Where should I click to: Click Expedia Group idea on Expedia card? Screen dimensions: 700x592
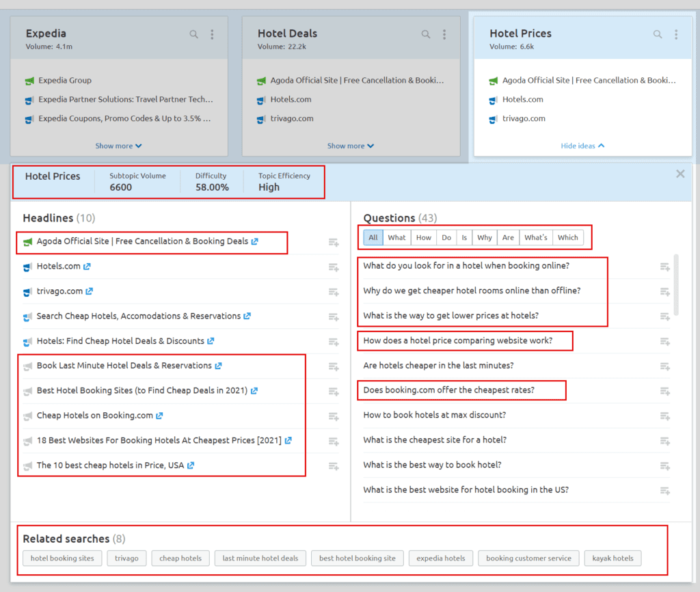pos(65,81)
